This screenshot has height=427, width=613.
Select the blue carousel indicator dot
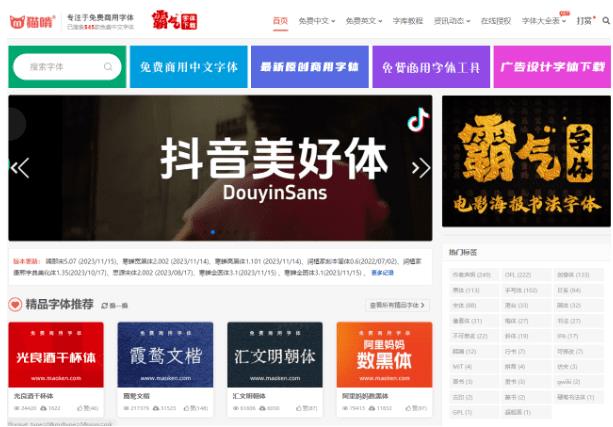tap(213, 232)
